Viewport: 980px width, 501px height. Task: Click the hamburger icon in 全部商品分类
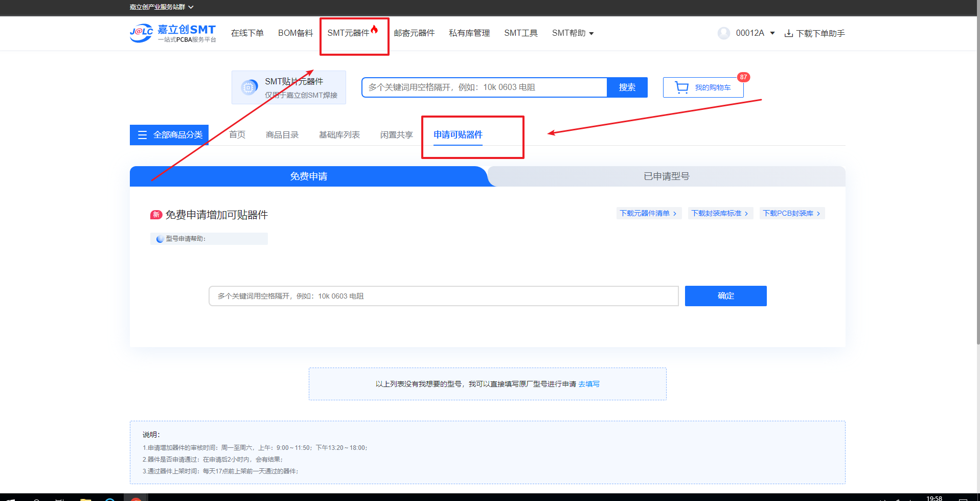(143, 135)
